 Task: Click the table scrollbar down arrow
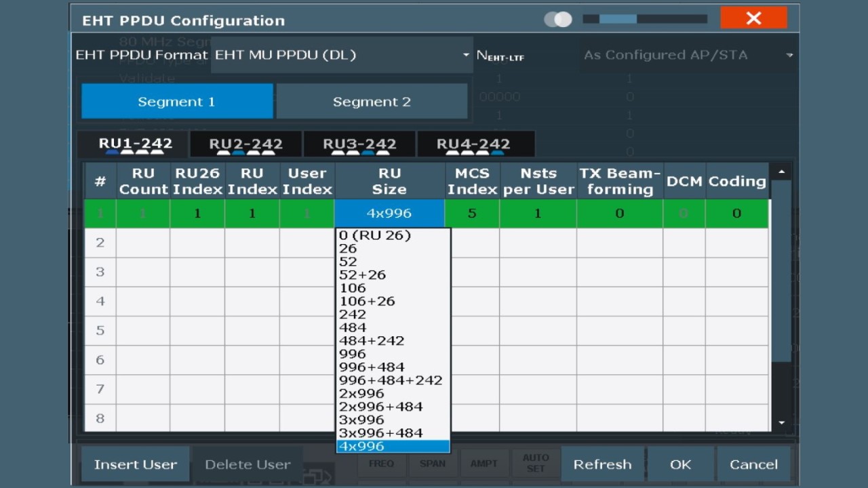point(782,422)
